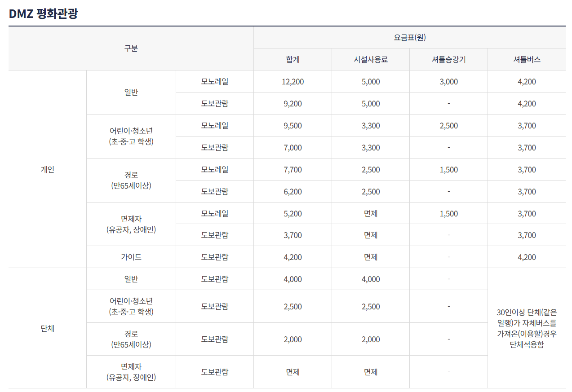Click 1,500 셔틀승강기 in 면제자 모노레일 row
Image resolution: width=572 pixels, height=392 pixels.
click(x=448, y=214)
